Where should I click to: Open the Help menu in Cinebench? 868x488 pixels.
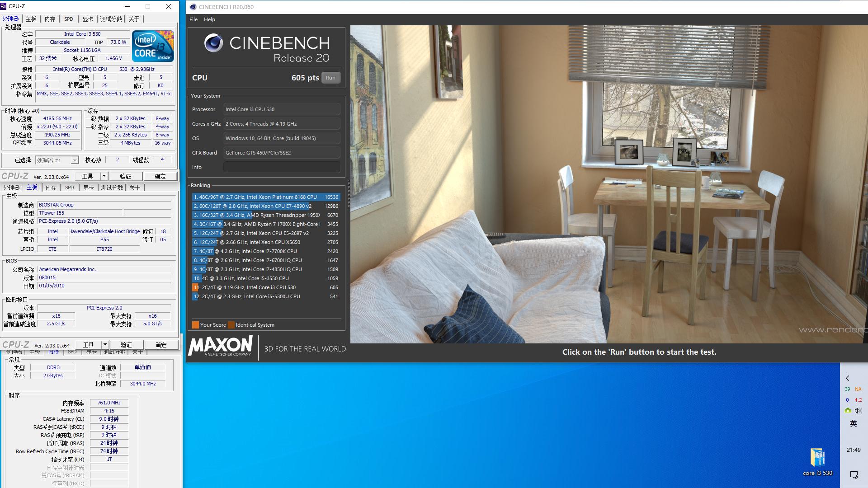click(x=209, y=19)
